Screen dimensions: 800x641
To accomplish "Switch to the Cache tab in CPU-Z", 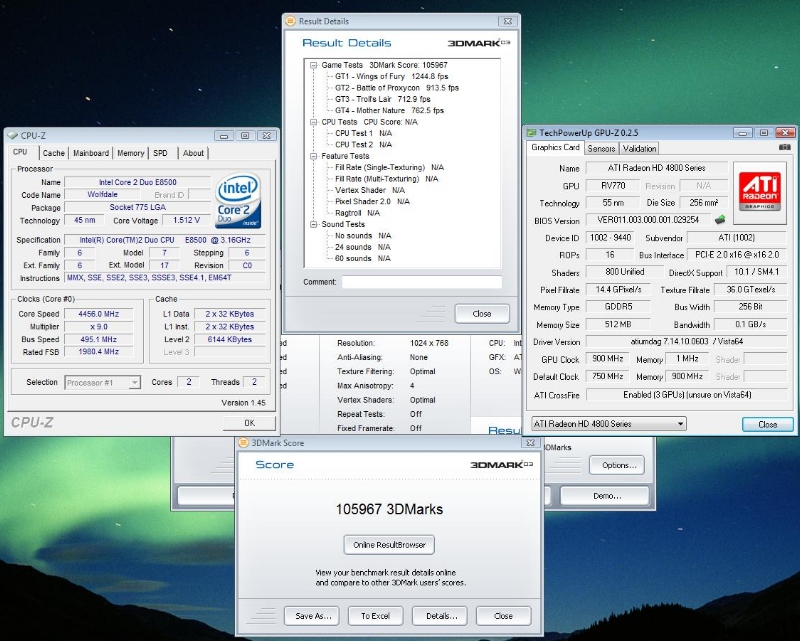I will point(54,153).
